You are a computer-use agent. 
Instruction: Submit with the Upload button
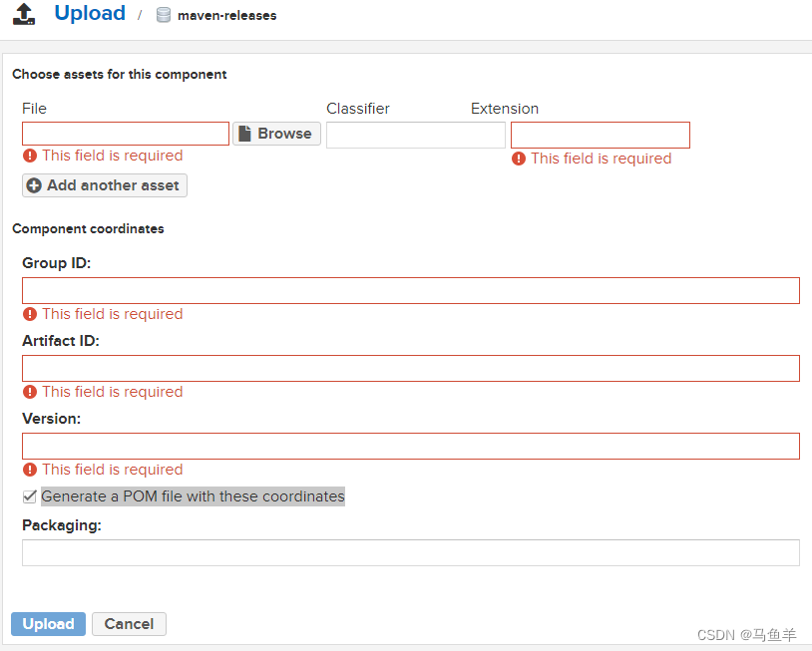tap(48, 623)
